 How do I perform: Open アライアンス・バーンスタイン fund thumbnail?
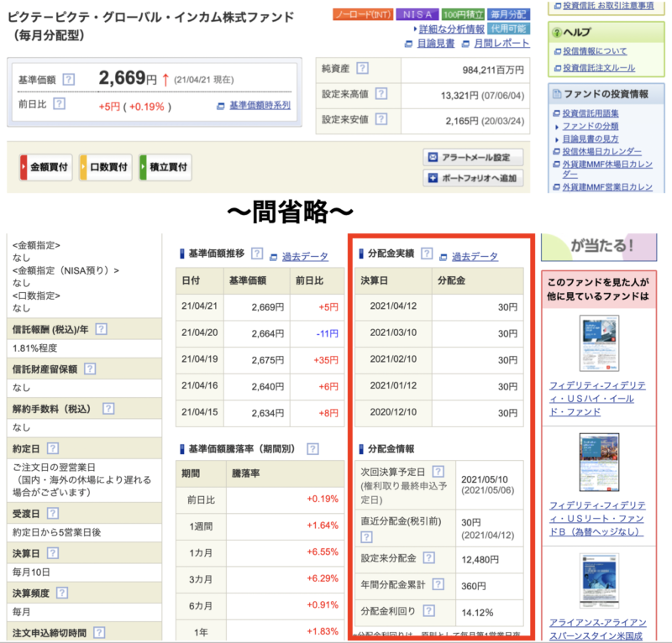pyautogui.click(x=599, y=581)
